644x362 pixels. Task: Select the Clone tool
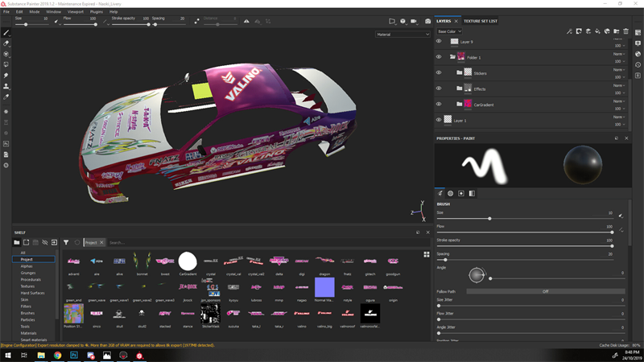click(6, 86)
